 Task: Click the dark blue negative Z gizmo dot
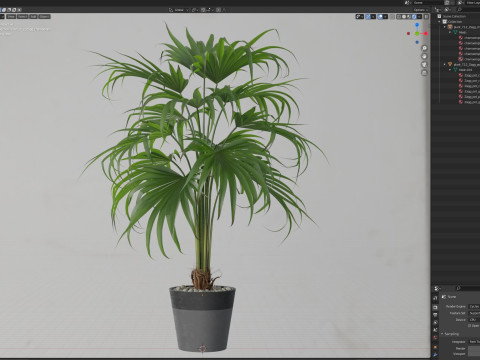(x=417, y=42)
